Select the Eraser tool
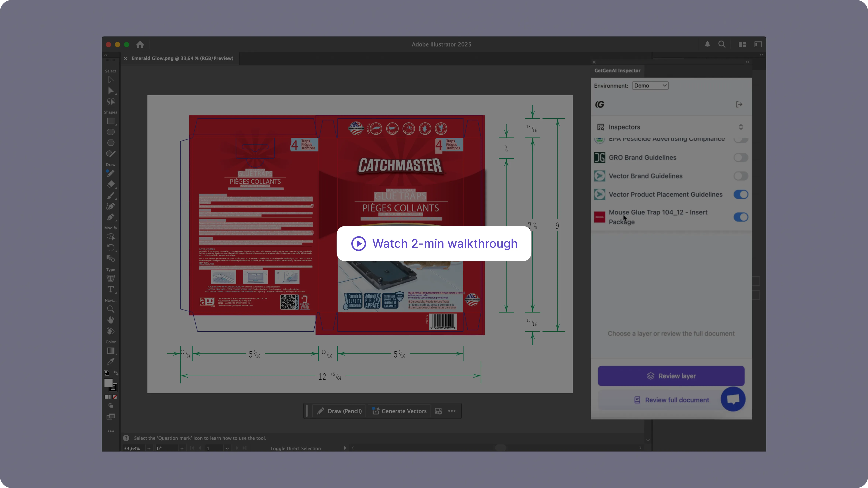868x488 pixels. point(111,184)
